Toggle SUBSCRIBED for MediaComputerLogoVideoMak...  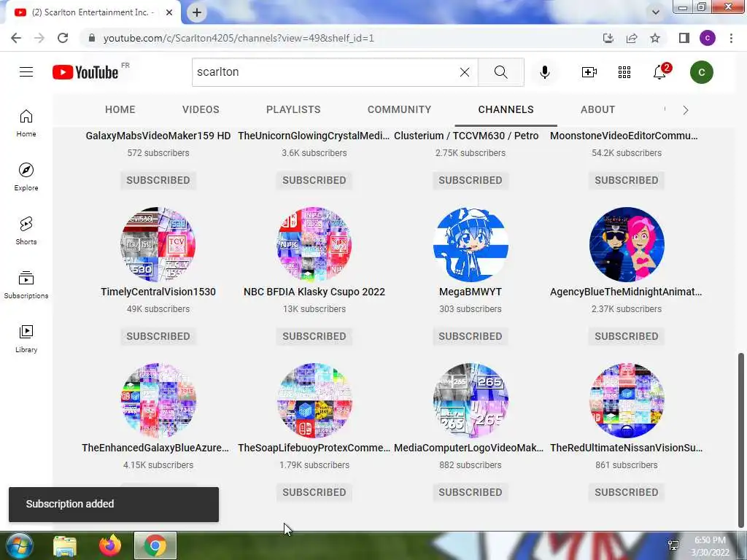coord(471,492)
